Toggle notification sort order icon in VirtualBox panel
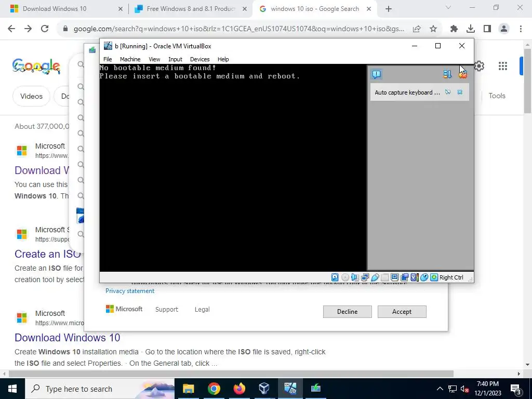The height and width of the screenshot is (399, 532). (x=447, y=74)
